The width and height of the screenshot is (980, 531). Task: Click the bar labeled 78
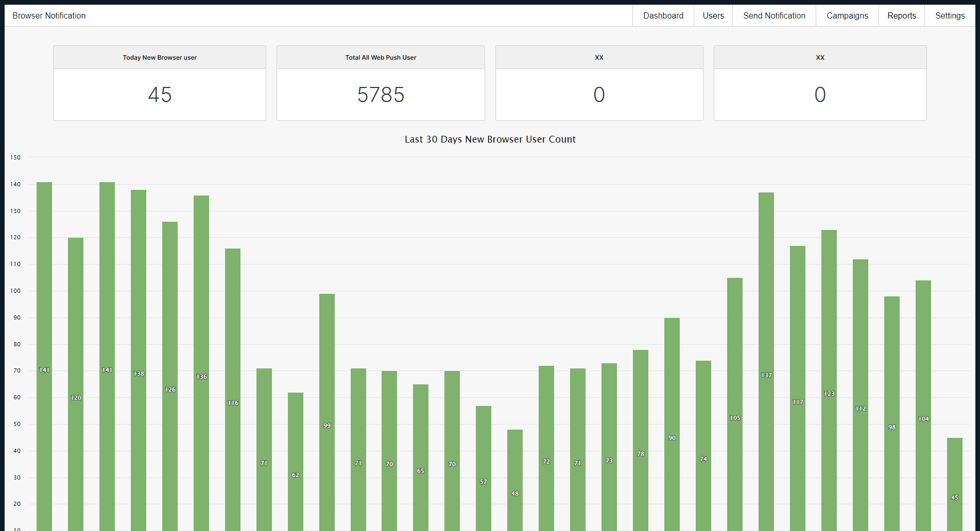click(x=641, y=440)
